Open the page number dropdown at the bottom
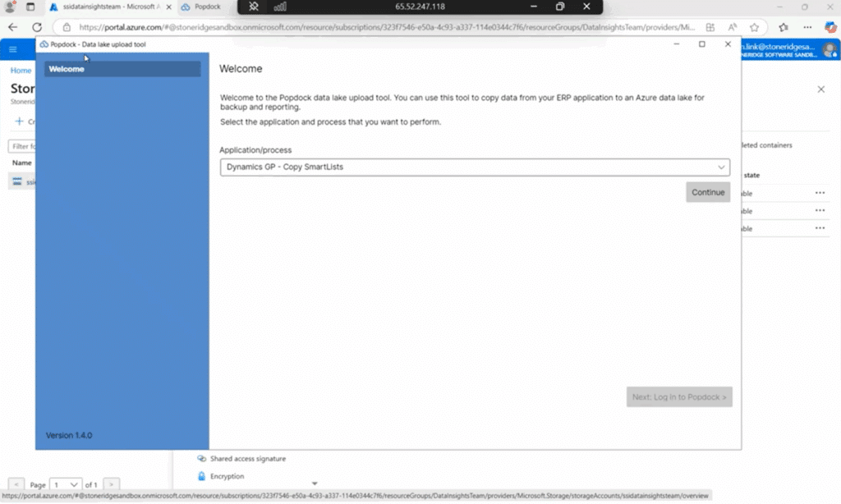The height and width of the screenshot is (504, 841). click(x=65, y=484)
